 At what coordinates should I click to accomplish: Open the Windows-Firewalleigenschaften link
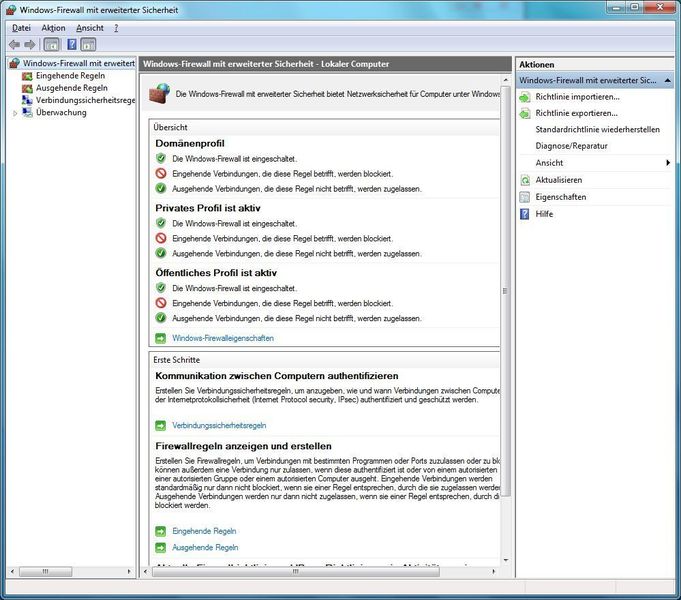point(223,338)
